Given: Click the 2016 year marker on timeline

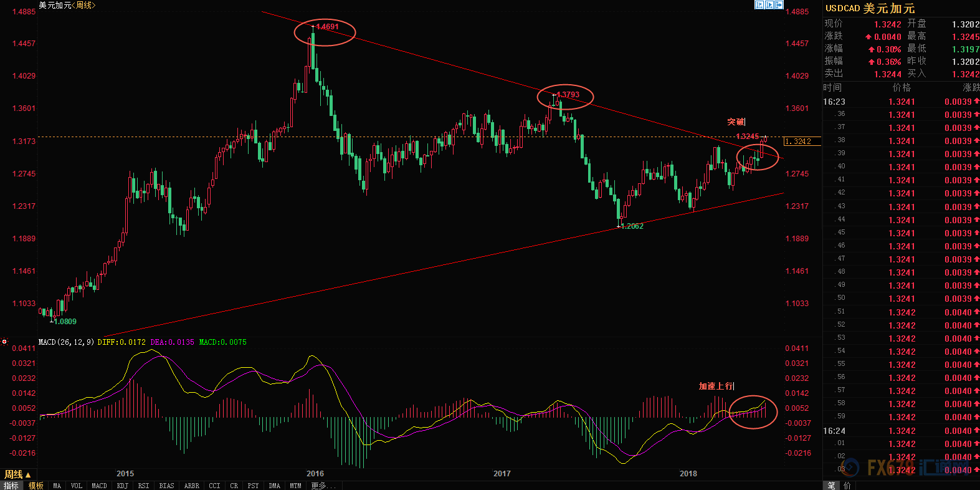Looking at the screenshot, I should coord(315,474).
